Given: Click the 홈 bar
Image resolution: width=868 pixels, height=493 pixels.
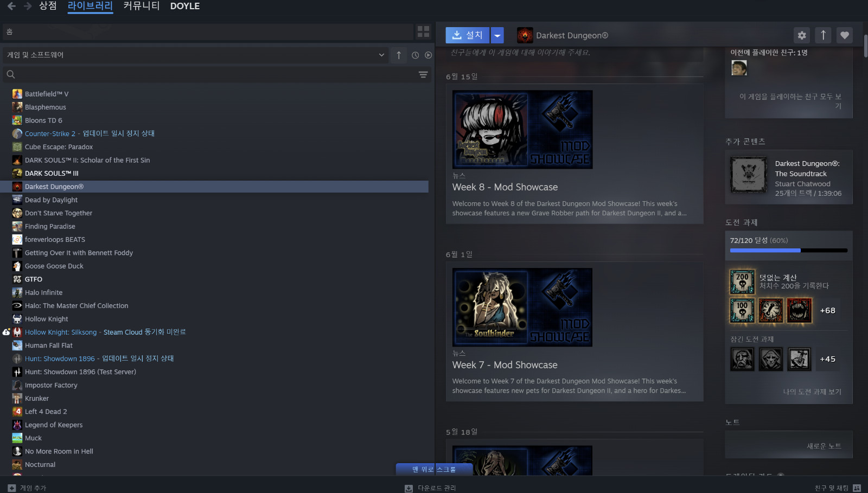Looking at the screenshot, I should [208, 31].
